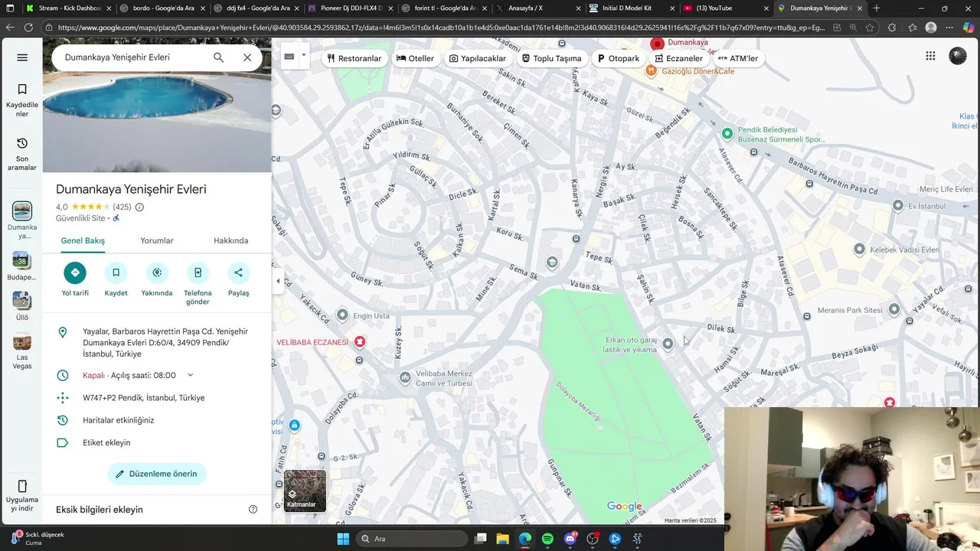Clear the Dumankaya Yenişehir Evleri search
This screenshot has width=980, height=551.
tap(247, 57)
